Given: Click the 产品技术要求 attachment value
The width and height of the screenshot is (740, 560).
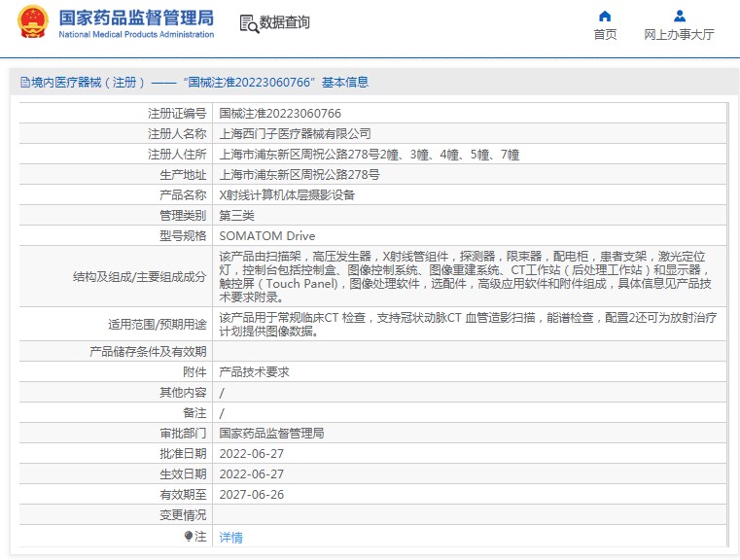Looking at the screenshot, I should tap(255, 371).
